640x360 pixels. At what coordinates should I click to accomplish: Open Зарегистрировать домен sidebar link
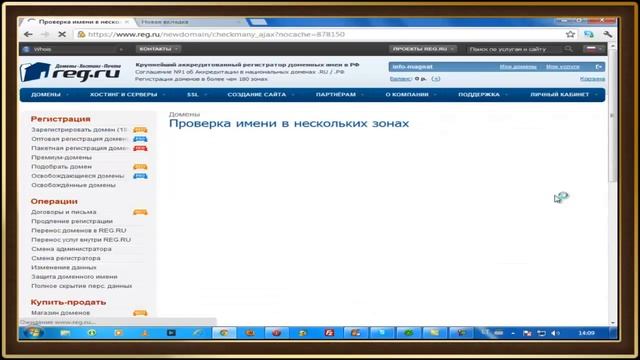click(x=79, y=129)
